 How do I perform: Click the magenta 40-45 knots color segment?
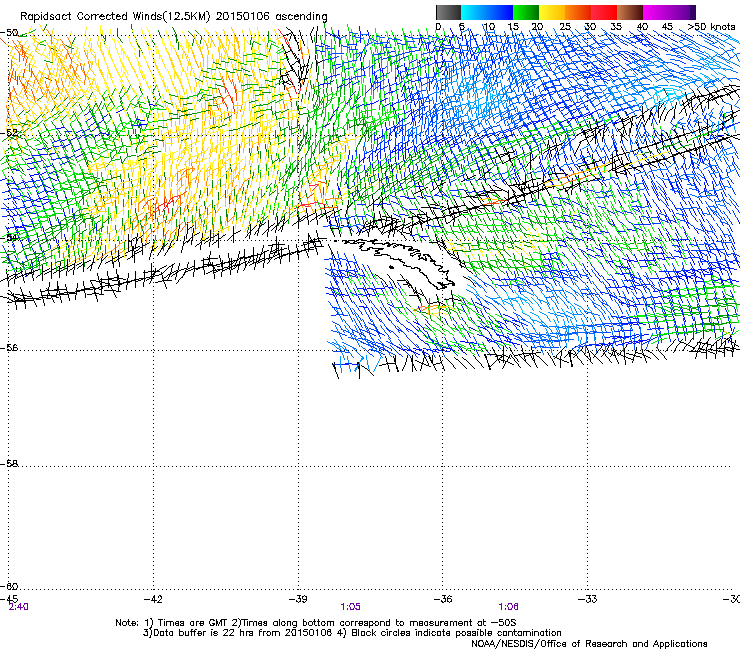point(656,12)
